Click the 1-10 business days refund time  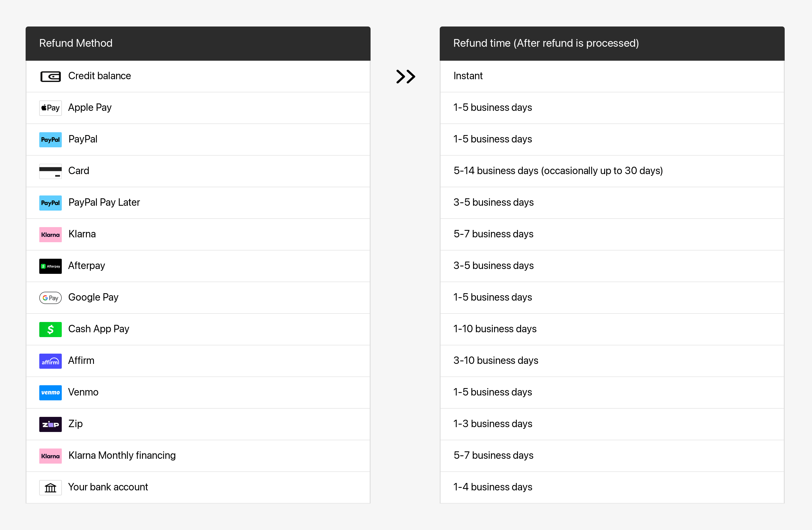point(495,329)
